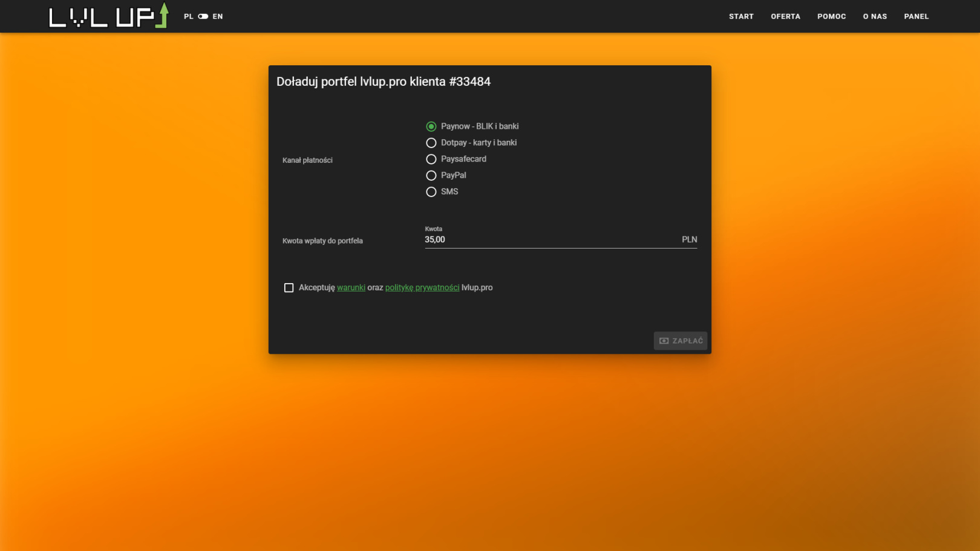The width and height of the screenshot is (980, 551).
Task: Pick PayPal as payment channel
Action: [431, 175]
